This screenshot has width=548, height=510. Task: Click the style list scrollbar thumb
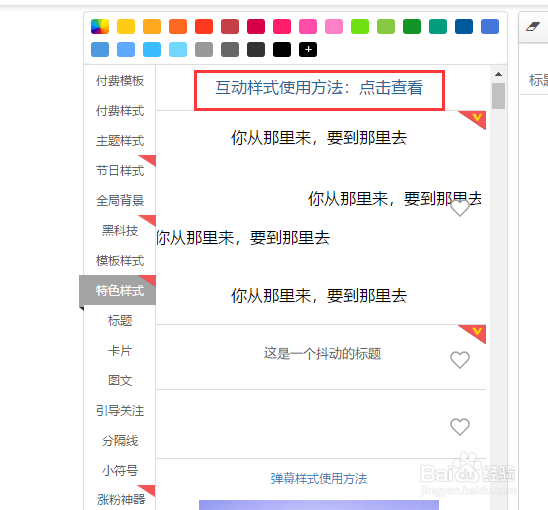pyautogui.click(x=498, y=96)
